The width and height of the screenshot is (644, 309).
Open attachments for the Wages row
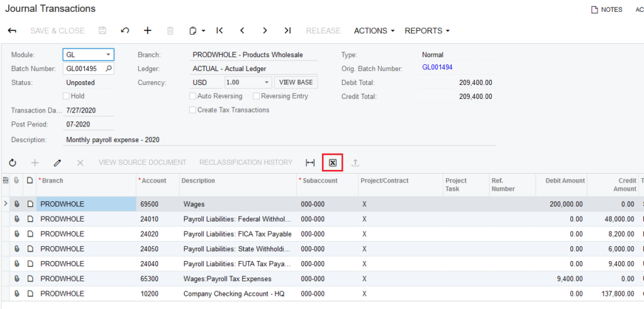click(17, 205)
